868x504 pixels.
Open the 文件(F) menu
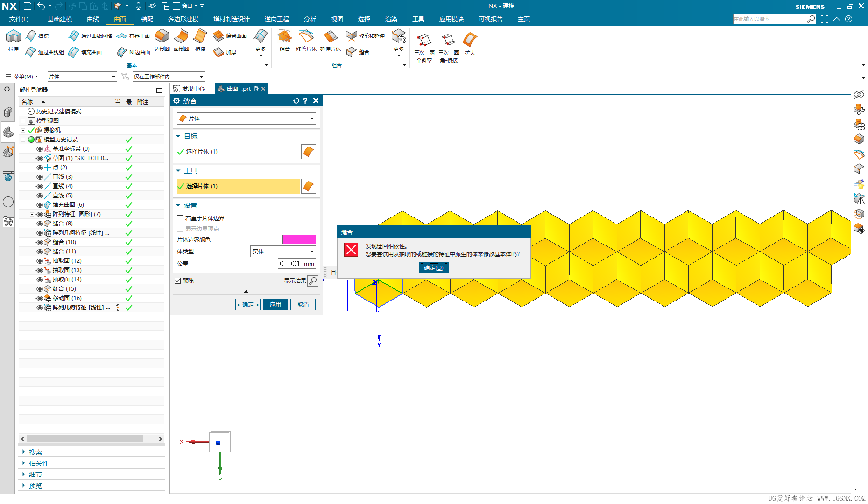pos(19,19)
